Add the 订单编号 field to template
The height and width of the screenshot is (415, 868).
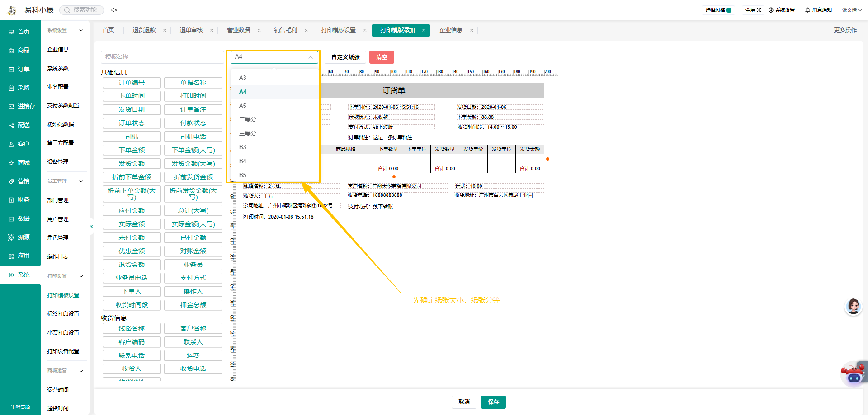(132, 83)
